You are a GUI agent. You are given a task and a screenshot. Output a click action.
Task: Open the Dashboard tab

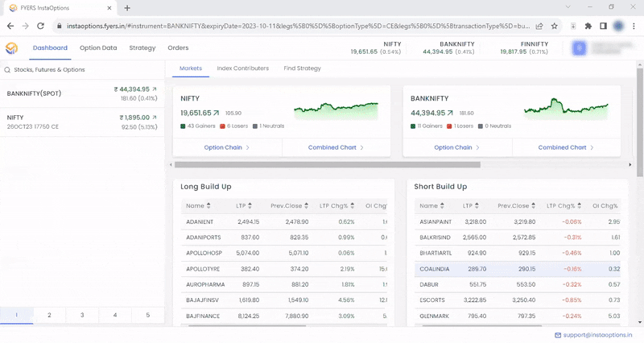(x=50, y=48)
